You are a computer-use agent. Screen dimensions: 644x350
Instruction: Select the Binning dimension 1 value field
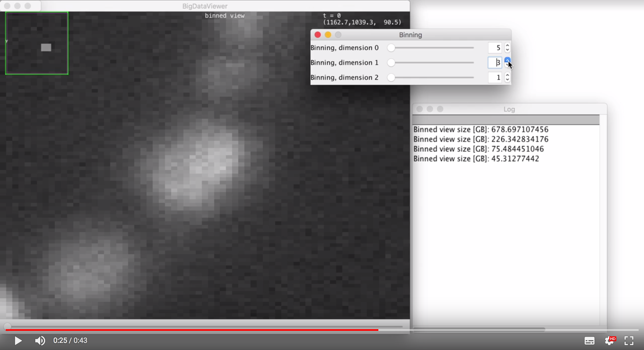pos(495,62)
